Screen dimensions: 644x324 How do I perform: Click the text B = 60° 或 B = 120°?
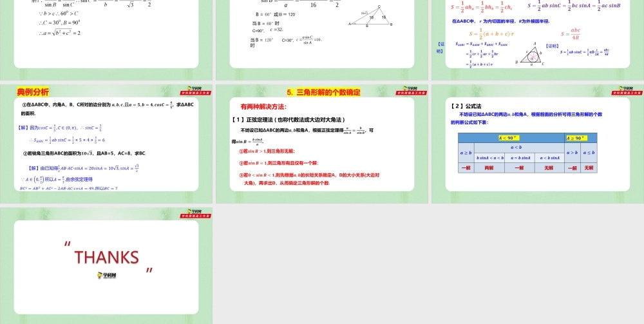(x=276, y=14)
